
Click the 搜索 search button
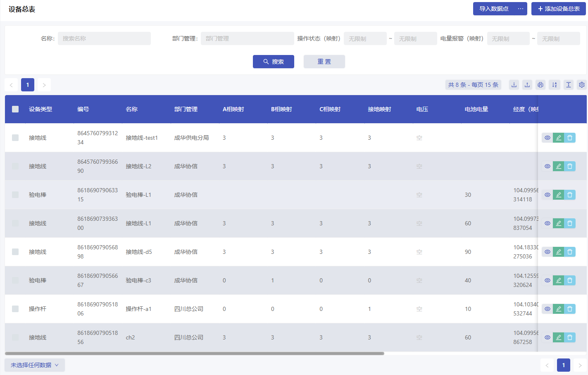tap(274, 62)
